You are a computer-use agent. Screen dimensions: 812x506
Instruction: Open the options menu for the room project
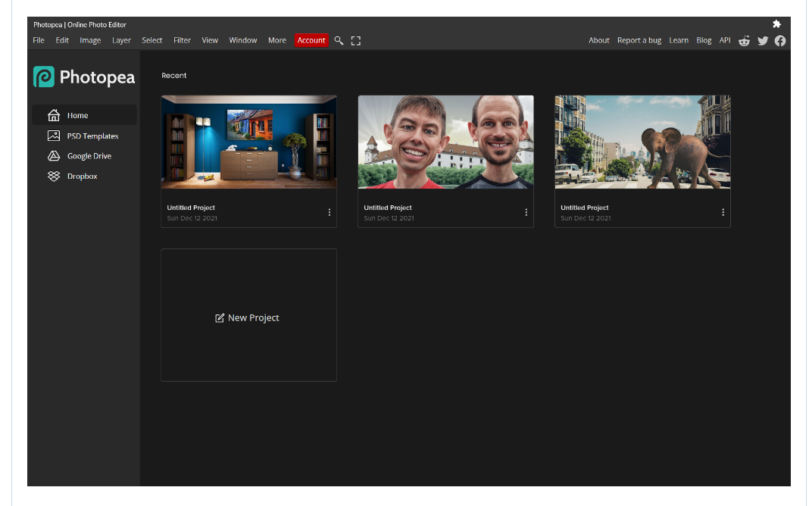point(329,212)
